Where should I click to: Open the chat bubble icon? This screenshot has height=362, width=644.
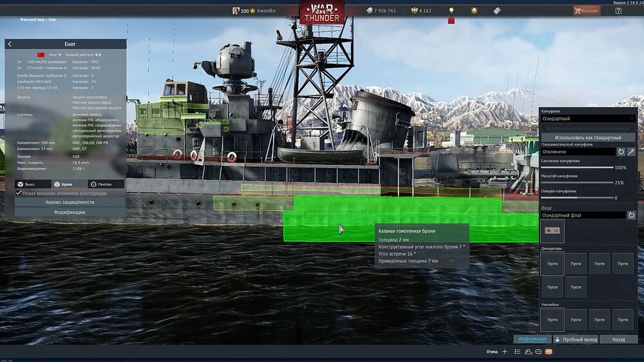(x=538, y=352)
